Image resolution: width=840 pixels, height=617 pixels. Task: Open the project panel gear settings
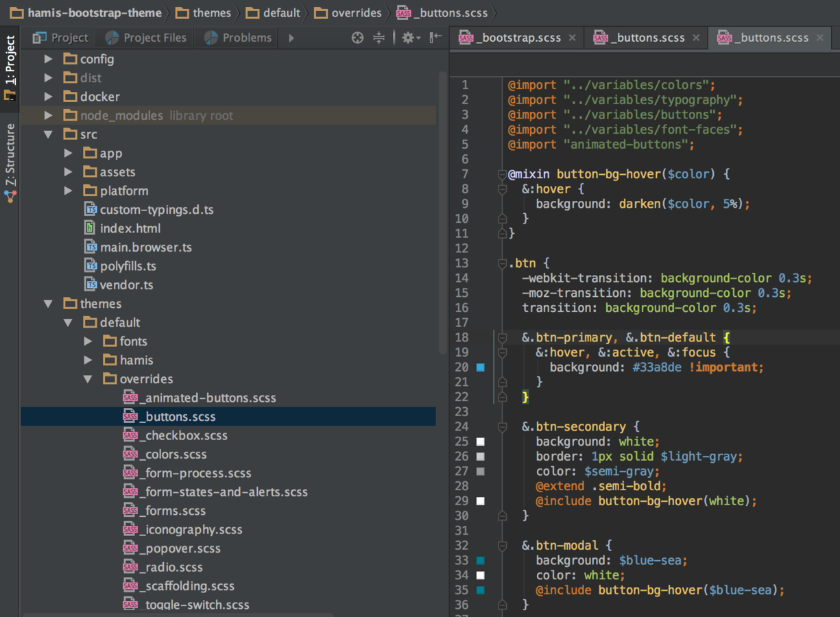409,38
